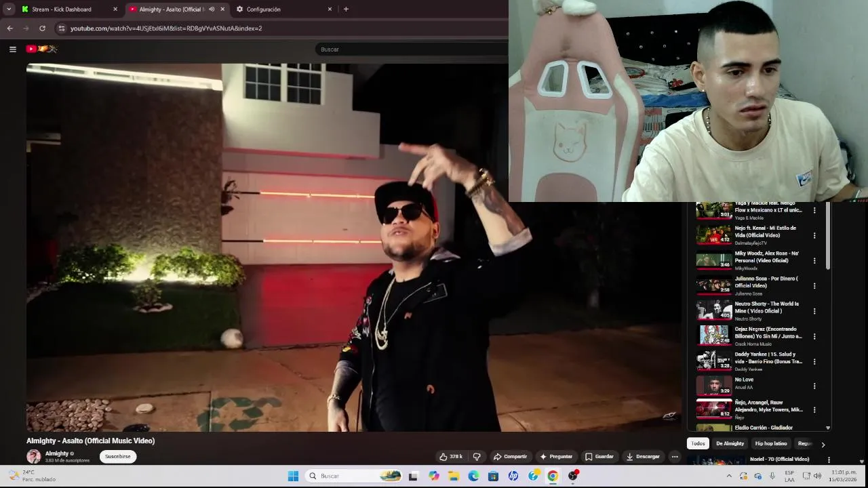Open Microsoft Edge from the taskbar
868x488 pixels.
click(x=473, y=476)
